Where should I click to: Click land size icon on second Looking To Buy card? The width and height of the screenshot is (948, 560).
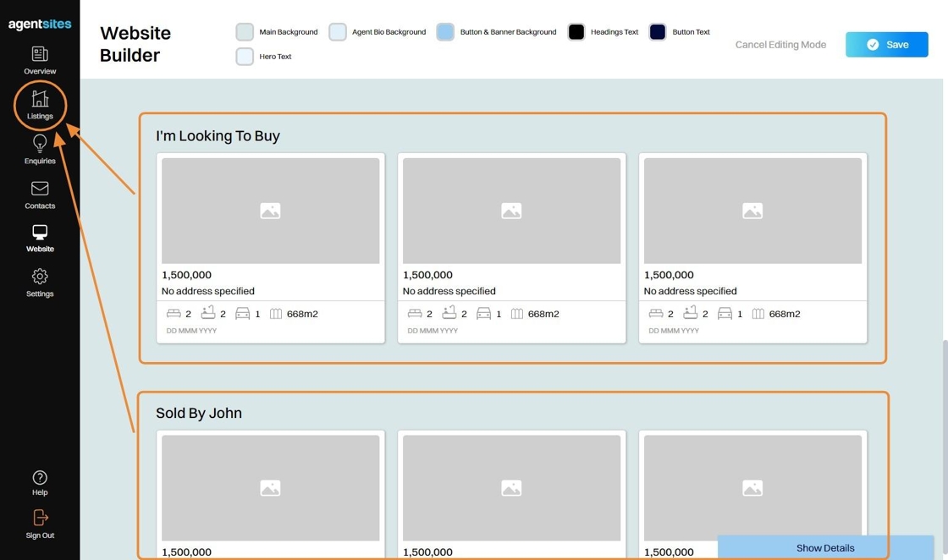click(x=517, y=314)
